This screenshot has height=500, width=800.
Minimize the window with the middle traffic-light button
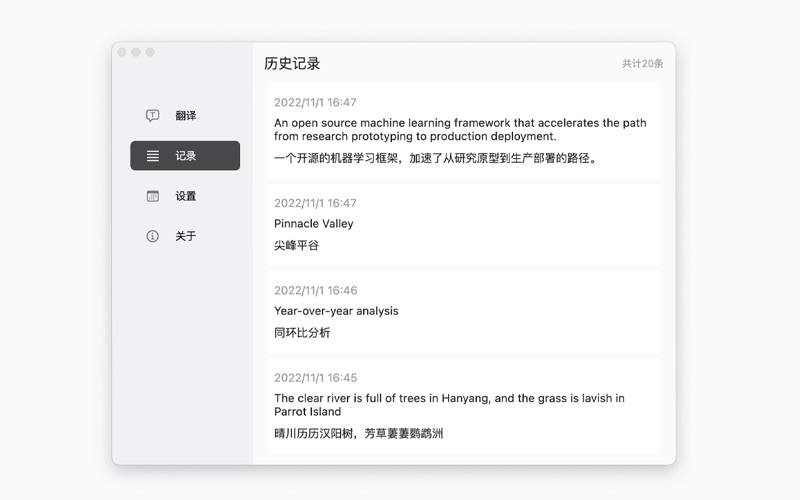pyautogui.click(x=136, y=52)
